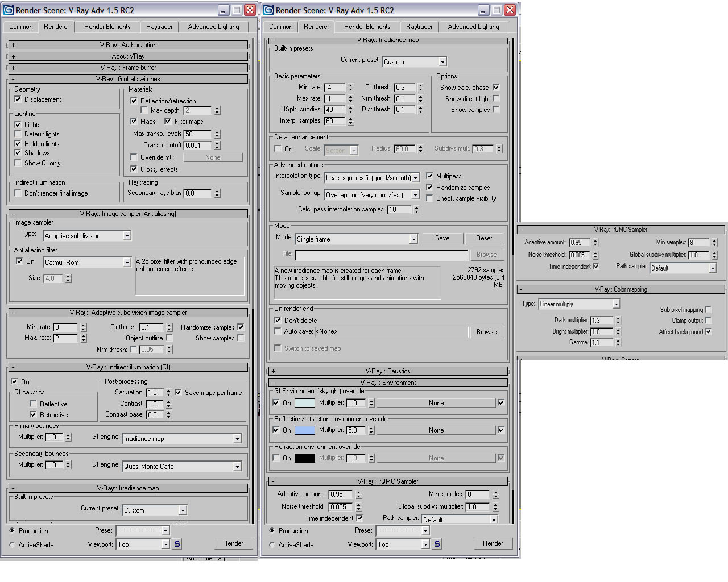
Task: Expand the About VRay rollout
Action: click(128, 56)
